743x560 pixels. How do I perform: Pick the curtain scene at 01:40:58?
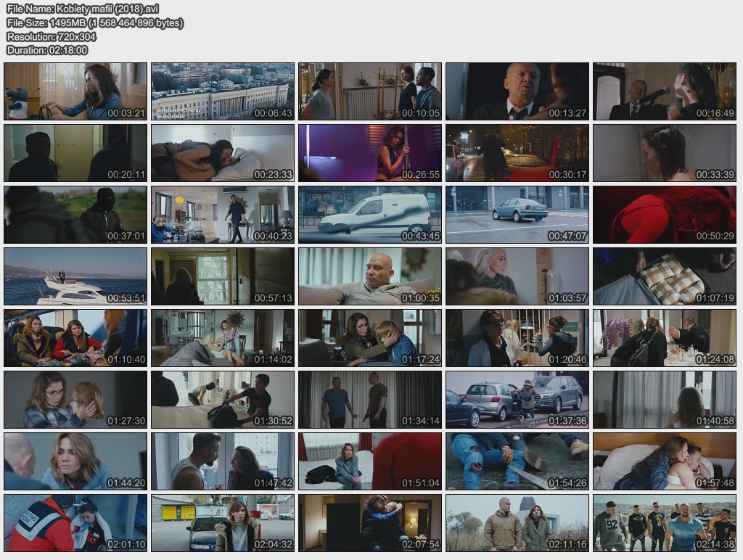665,400
